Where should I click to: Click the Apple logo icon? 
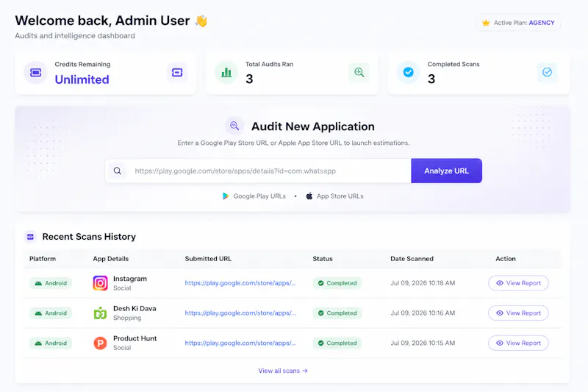click(x=309, y=196)
